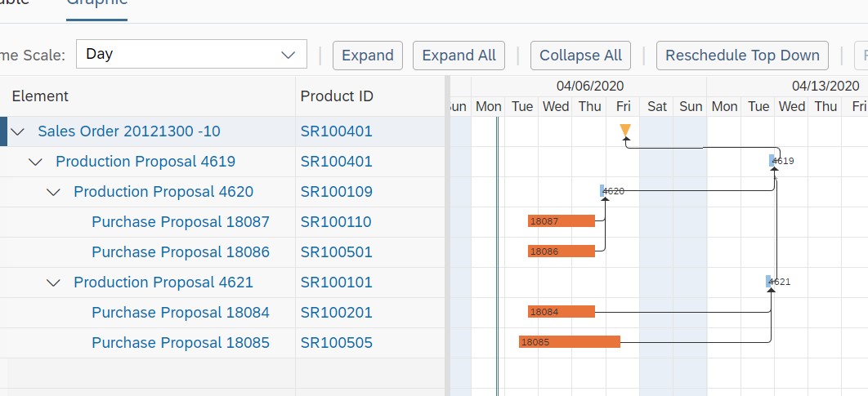Image resolution: width=868 pixels, height=396 pixels.
Task: Click the 04/13/2020 week header
Action: pyautogui.click(x=825, y=87)
